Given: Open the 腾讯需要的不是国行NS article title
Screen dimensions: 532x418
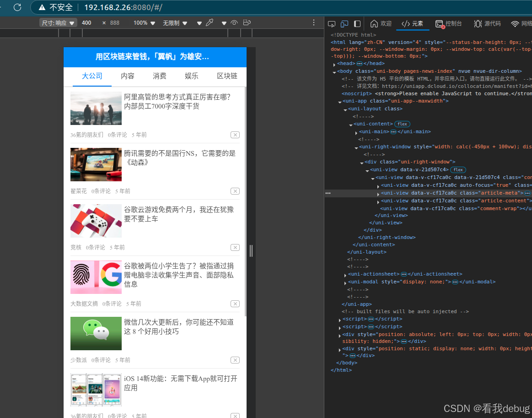Looking at the screenshot, I should [180, 158].
